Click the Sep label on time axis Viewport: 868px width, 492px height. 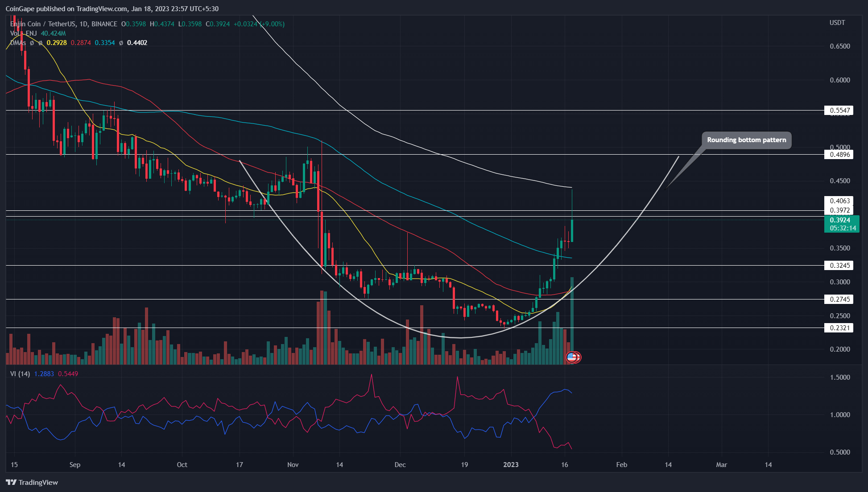pos(75,465)
